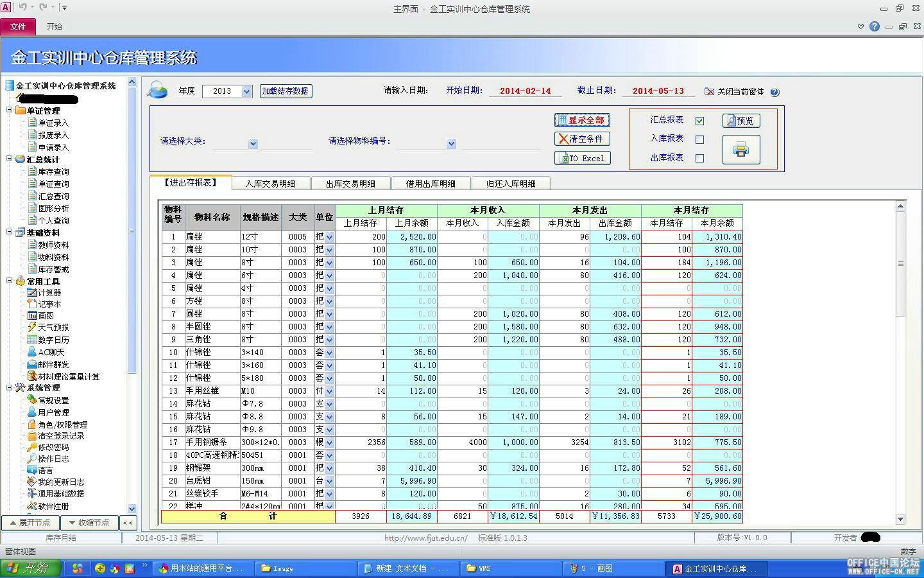
Task: Collapse the 汇总统计 tree node
Action: pos(10,159)
